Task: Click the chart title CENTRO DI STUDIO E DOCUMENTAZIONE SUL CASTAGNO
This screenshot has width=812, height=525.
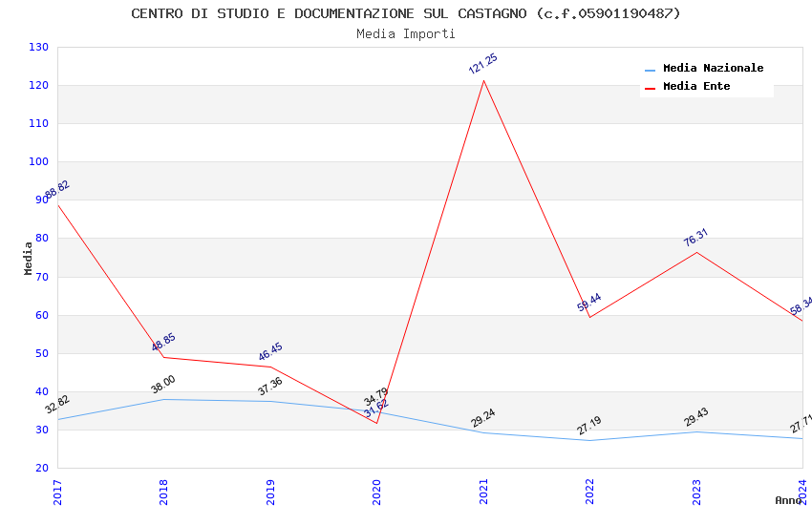Action: [x=405, y=13]
